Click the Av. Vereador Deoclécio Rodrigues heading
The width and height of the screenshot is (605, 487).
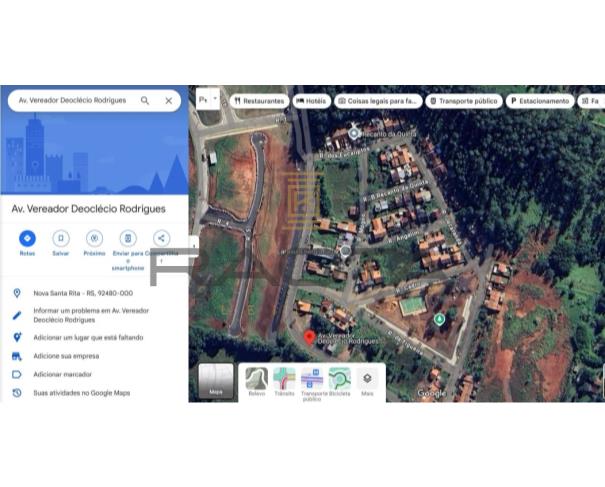point(88,209)
